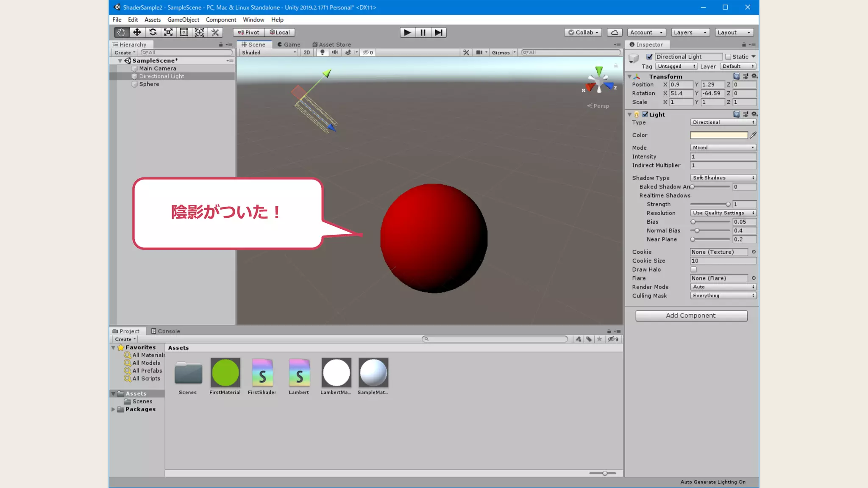Open the Light Mode dropdown

(723, 147)
